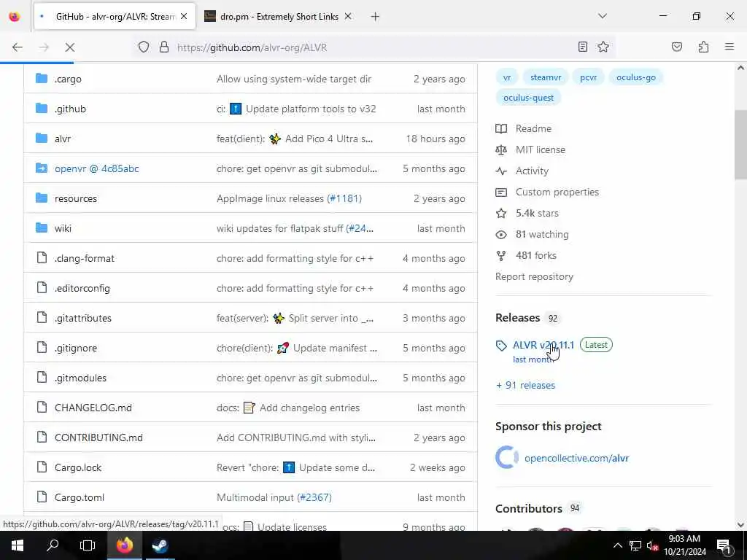Select the oculus-quest topic tag
This screenshot has width=747, height=560.
528,98
